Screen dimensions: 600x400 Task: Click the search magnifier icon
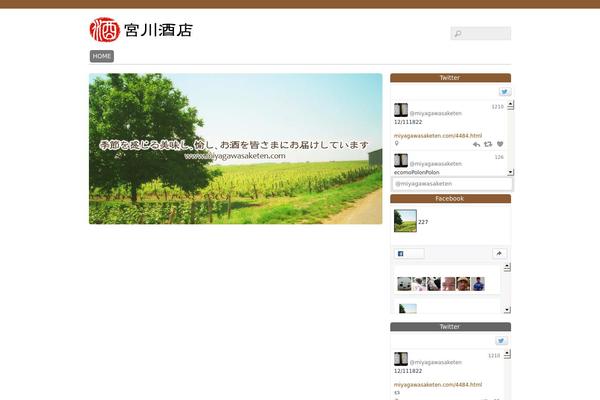click(457, 34)
